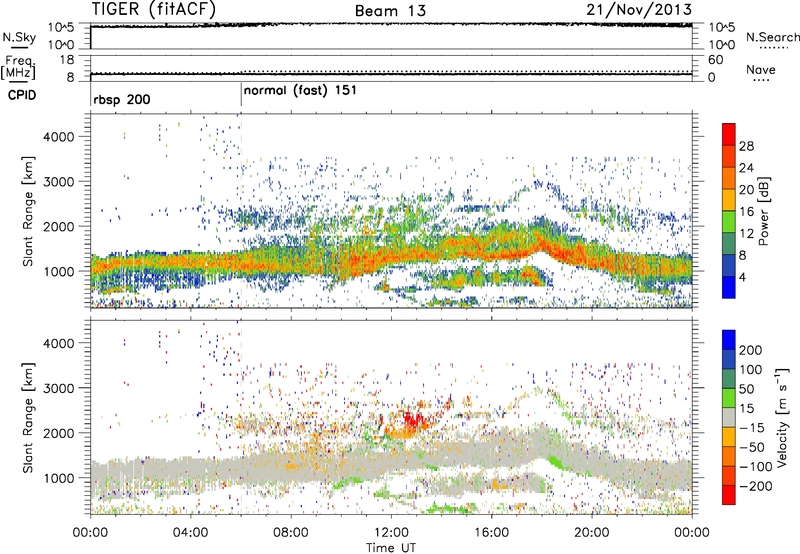The width and height of the screenshot is (800, 554).
Task: Click the 'Beam 13' label
Action: [x=390, y=10]
